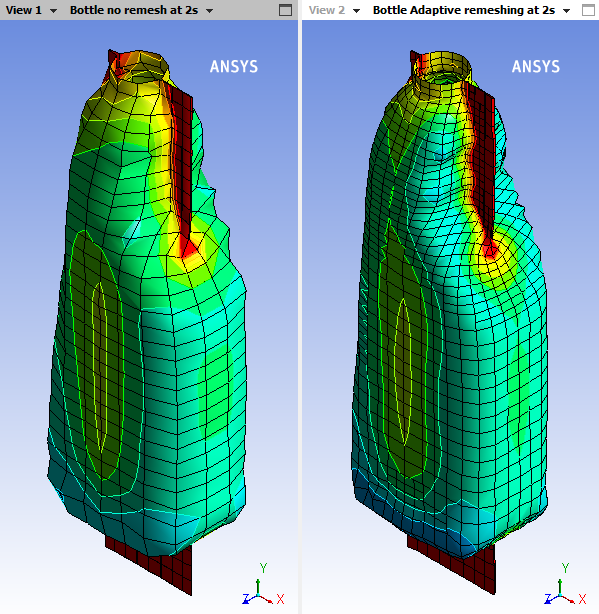Click the axis triad in View 1
The image size is (599, 614).
(x=263, y=585)
